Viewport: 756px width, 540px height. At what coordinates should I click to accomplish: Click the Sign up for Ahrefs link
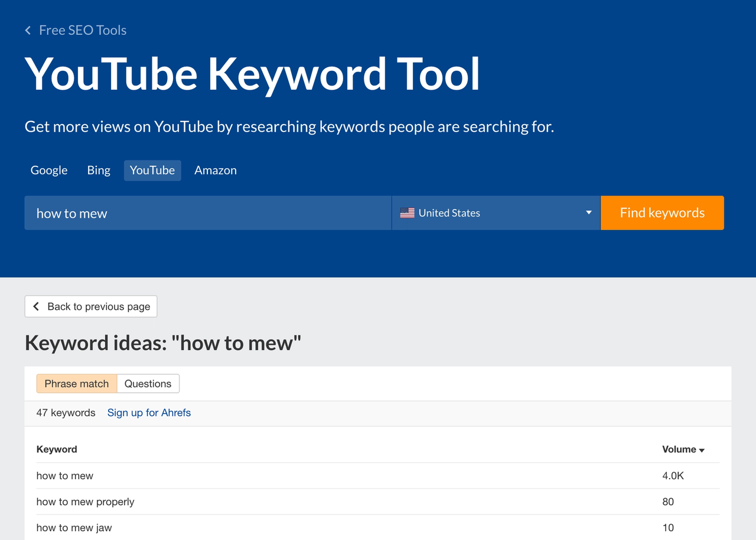pos(149,413)
